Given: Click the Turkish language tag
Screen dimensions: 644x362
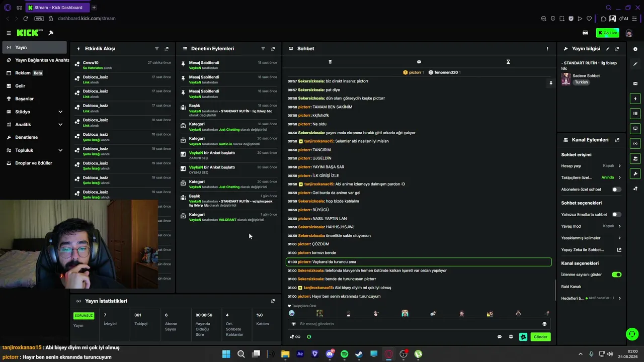Looking at the screenshot, I should (x=582, y=82).
